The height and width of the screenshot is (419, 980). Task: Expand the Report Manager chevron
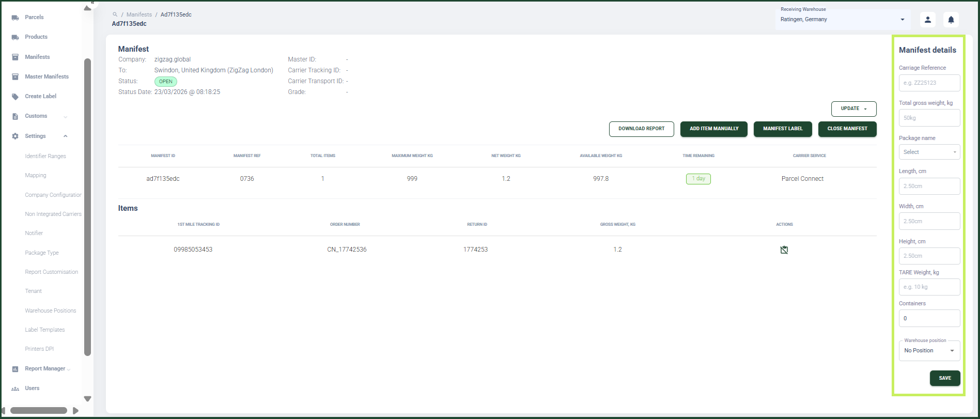tap(69, 369)
